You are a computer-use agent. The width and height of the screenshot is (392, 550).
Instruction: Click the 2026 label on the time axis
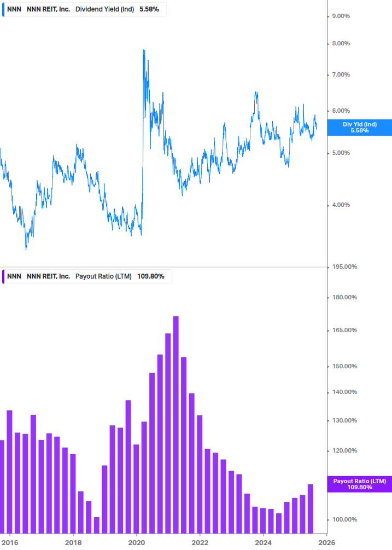point(327,543)
